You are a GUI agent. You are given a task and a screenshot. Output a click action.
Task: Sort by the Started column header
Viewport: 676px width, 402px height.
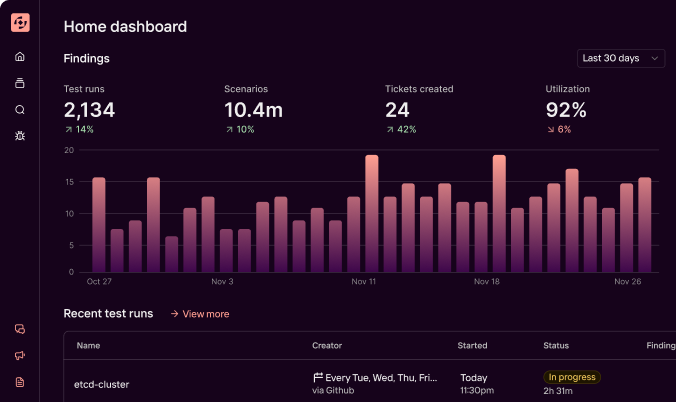[x=472, y=345]
